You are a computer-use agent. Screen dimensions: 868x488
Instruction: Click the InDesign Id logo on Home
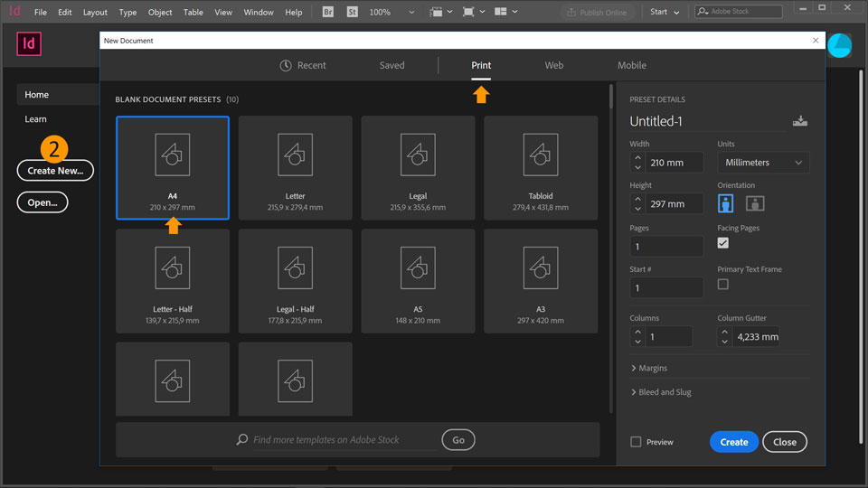29,43
